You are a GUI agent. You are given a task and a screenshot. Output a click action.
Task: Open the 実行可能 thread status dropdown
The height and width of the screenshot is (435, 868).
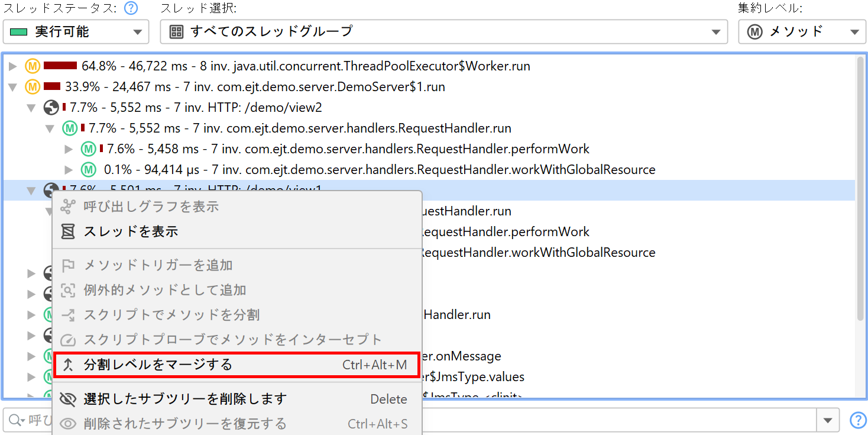pyautogui.click(x=76, y=32)
